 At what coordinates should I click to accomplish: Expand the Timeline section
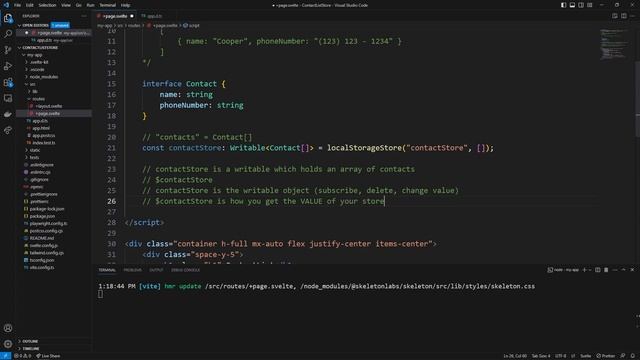coord(31,349)
